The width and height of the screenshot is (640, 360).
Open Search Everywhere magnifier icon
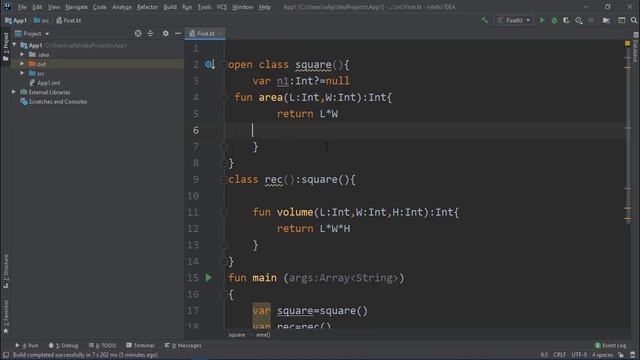tap(634, 20)
